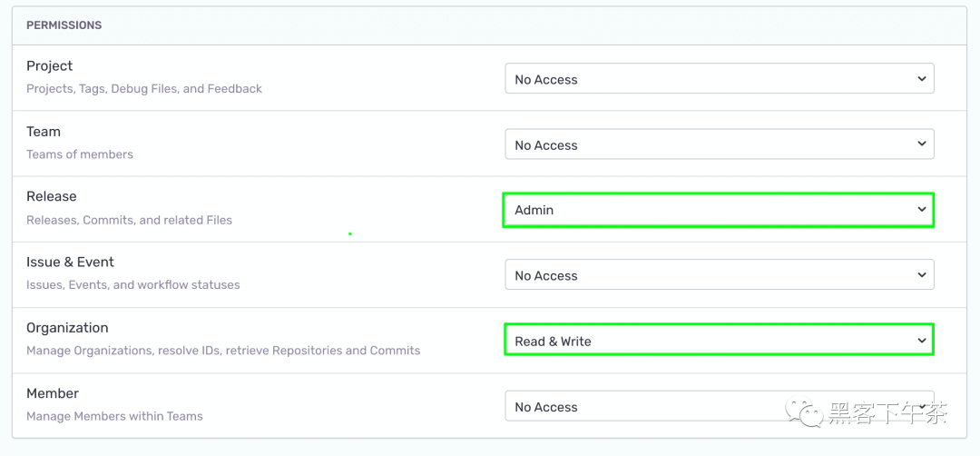
Task: Click the Team row label
Action: pyautogui.click(x=44, y=132)
